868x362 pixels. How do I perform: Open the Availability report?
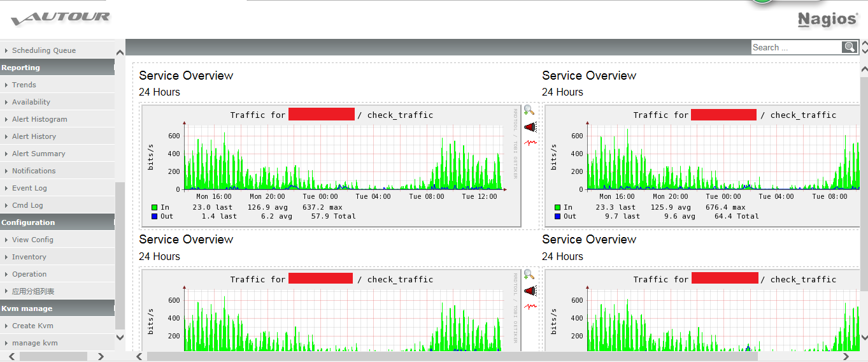click(31, 102)
